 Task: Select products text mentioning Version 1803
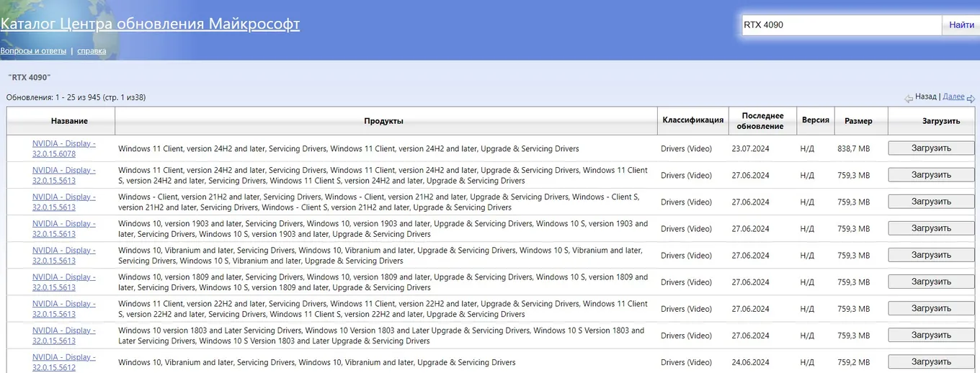pos(382,335)
